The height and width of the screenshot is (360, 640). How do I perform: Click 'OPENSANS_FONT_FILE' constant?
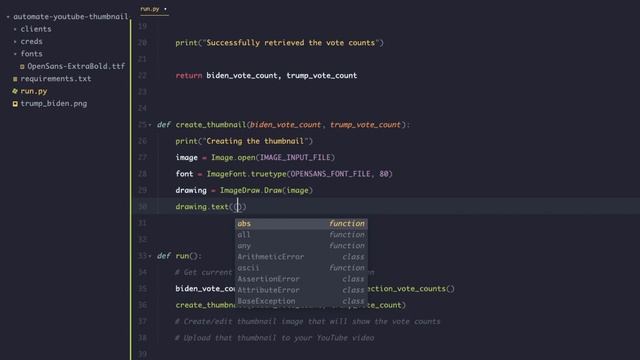click(x=331, y=174)
